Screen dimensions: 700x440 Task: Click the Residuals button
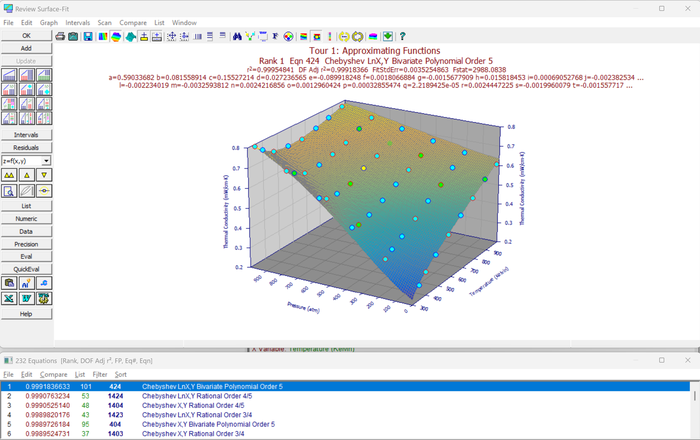click(26, 148)
